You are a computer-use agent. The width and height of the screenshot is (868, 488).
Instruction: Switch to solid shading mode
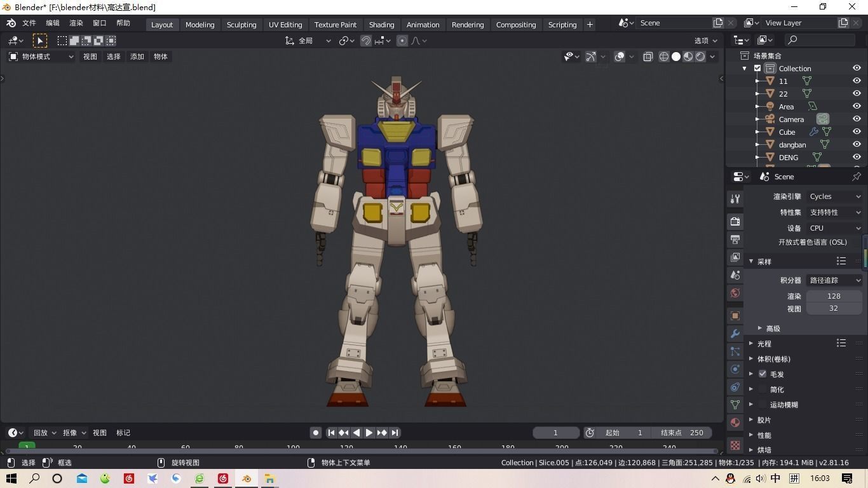tap(676, 57)
